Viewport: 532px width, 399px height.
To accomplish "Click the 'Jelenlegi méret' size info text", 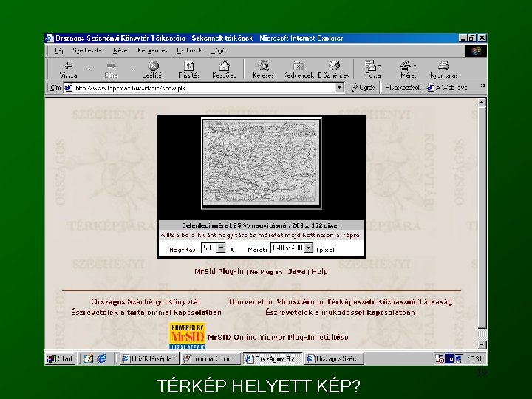I will (x=261, y=225).
